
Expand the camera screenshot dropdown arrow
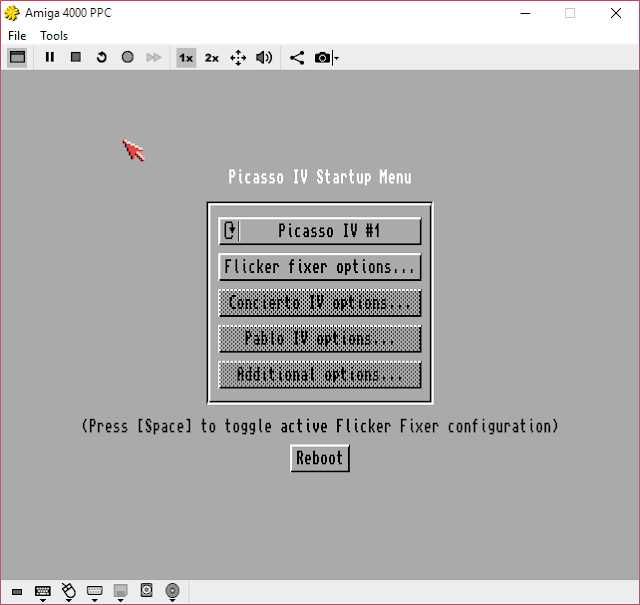(336, 58)
